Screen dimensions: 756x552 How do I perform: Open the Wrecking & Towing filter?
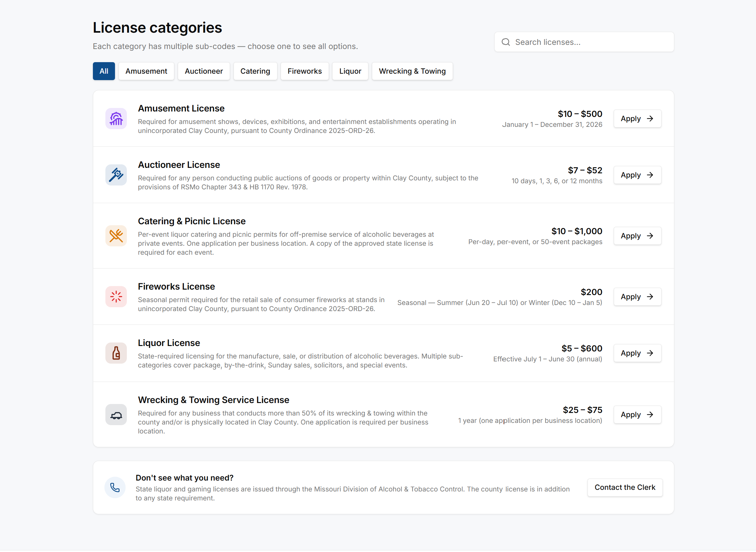[412, 71]
